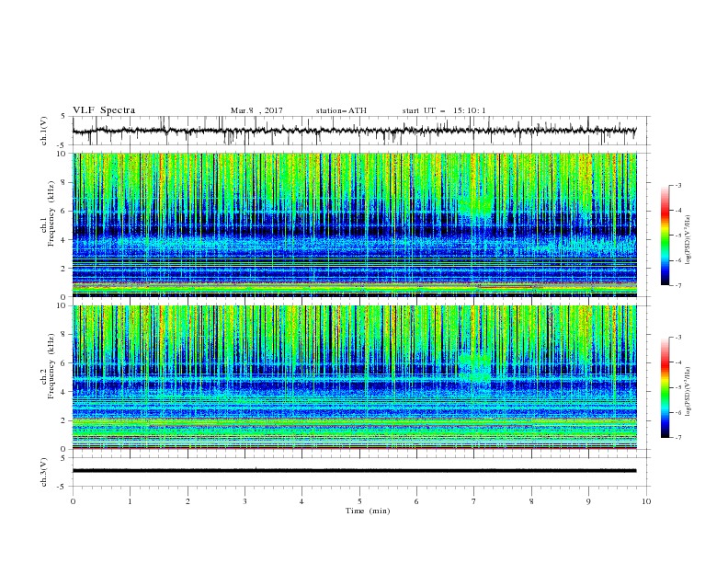Click the 'station=ATH' header label
Image resolution: width=728 pixels, height=563 pixels.
click(x=341, y=110)
